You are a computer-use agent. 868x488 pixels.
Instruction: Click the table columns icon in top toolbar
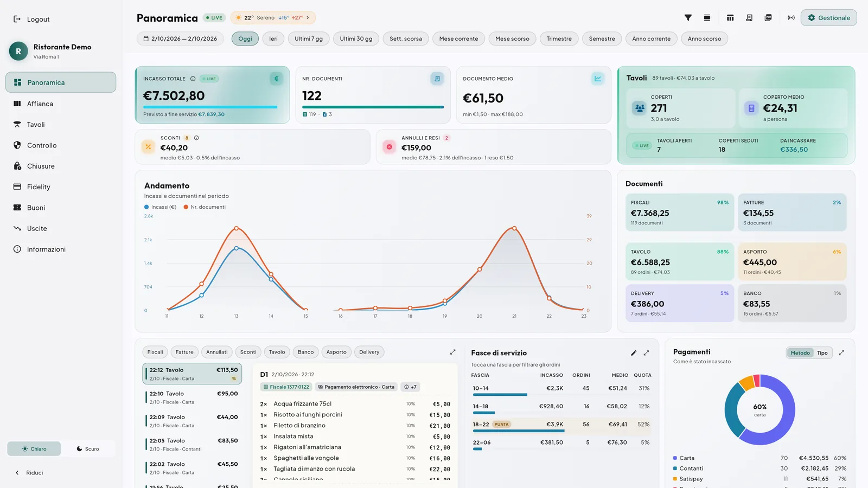[730, 18]
